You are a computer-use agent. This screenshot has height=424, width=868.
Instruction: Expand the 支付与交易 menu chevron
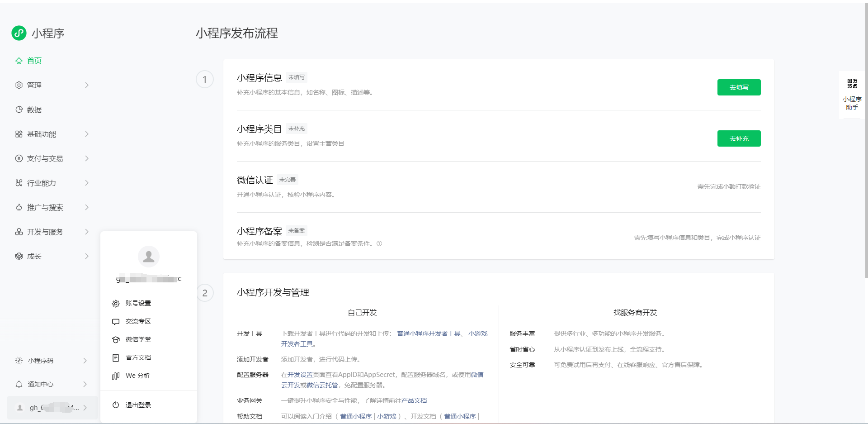point(87,158)
